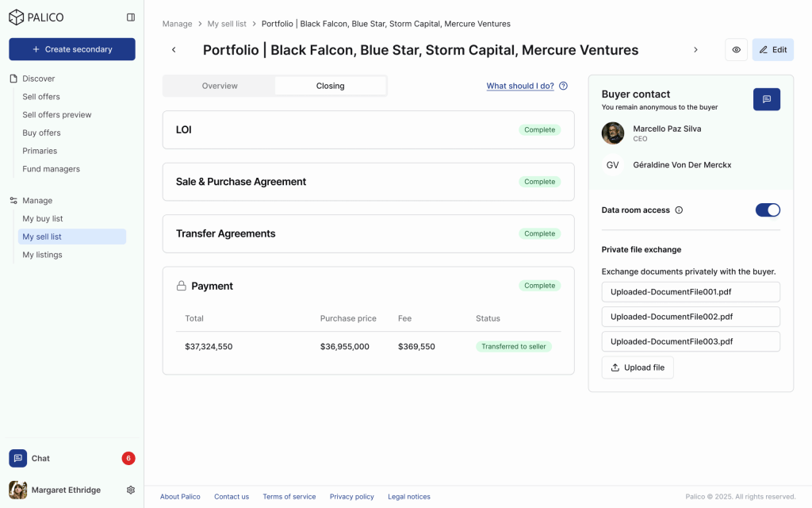Select My buy list in sidebar
Viewport: 812px width, 508px height.
(x=43, y=218)
